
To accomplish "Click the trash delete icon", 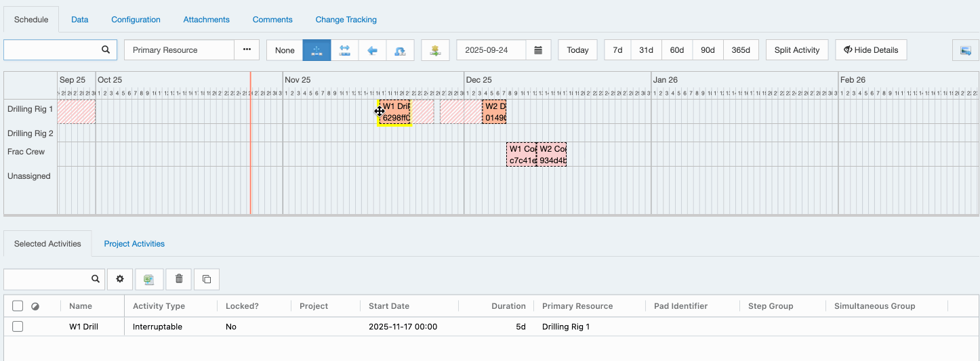I will coord(179,279).
